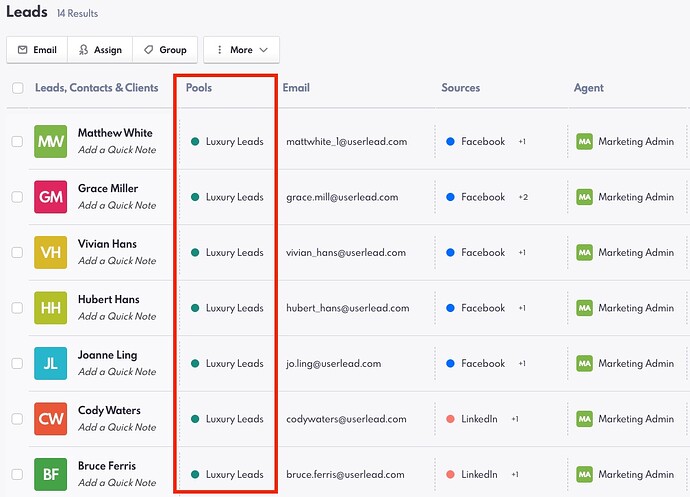Click Vivian Hans's VH avatar icon

click(x=50, y=253)
